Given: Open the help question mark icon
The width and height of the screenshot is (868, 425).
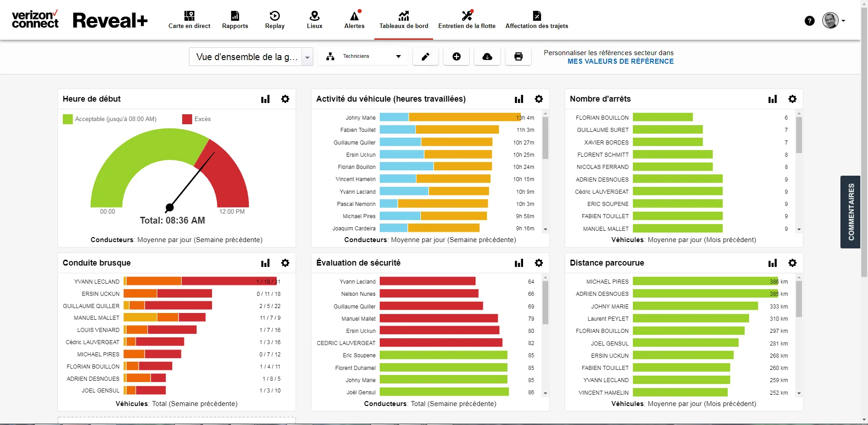Looking at the screenshot, I should coord(810,20).
